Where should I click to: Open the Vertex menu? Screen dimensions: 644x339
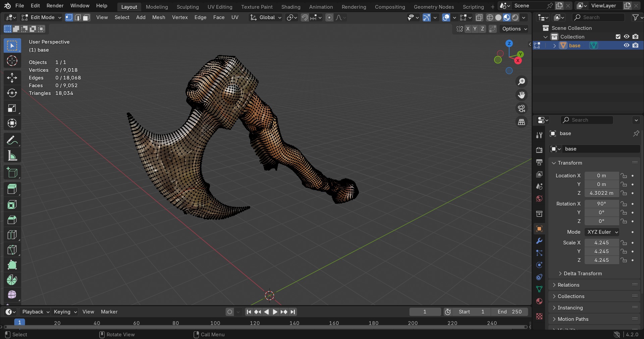point(180,17)
